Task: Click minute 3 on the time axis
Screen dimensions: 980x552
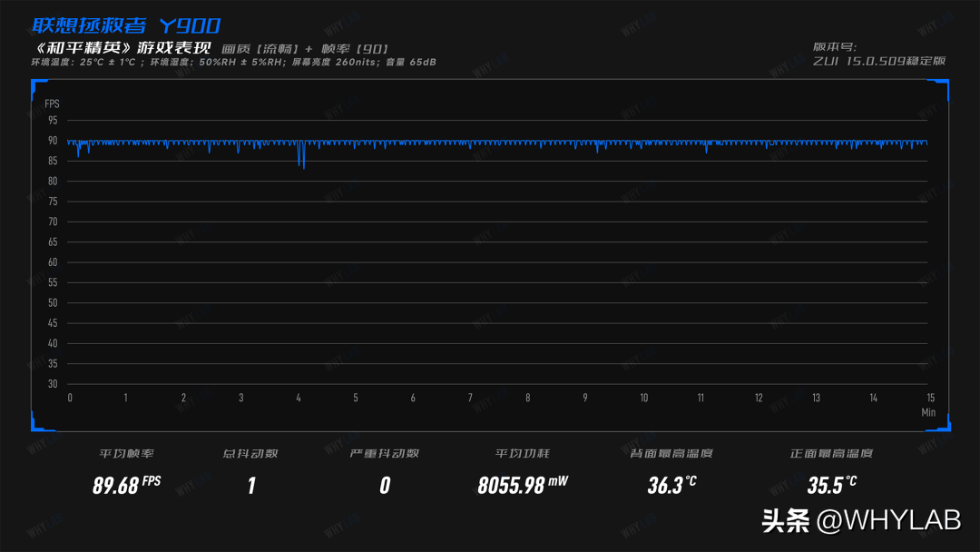Action: (241, 398)
